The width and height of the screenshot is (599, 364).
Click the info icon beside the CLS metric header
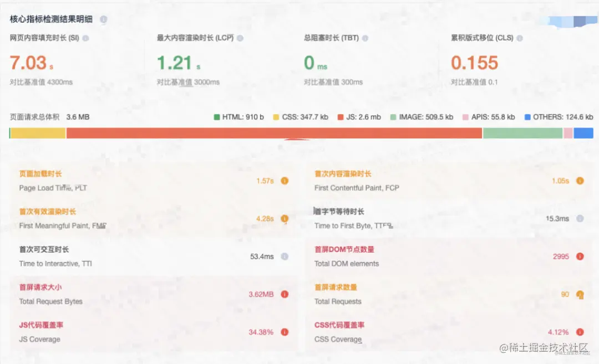[x=520, y=38]
